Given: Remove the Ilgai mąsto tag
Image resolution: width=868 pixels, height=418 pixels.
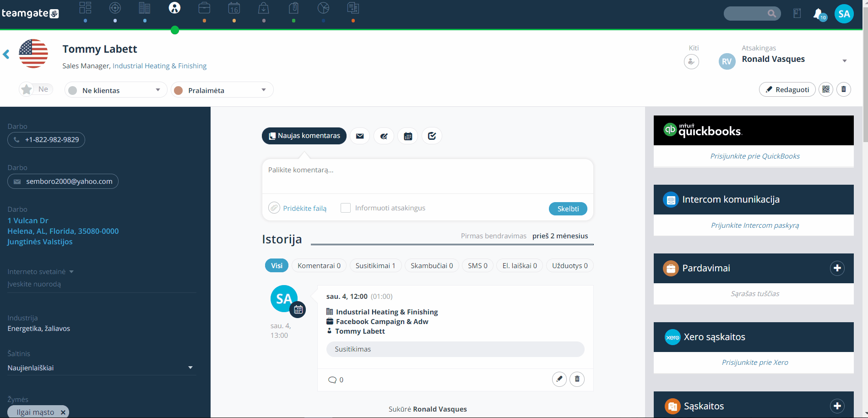Looking at the screenshot, I should click(63, 412).
